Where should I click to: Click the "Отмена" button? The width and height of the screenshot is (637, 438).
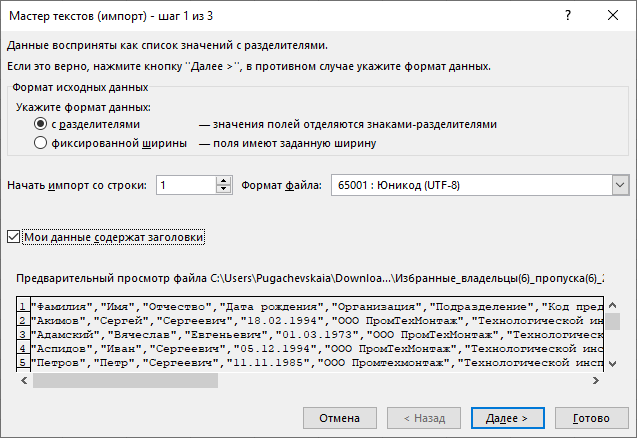click(x=339, y=416)
